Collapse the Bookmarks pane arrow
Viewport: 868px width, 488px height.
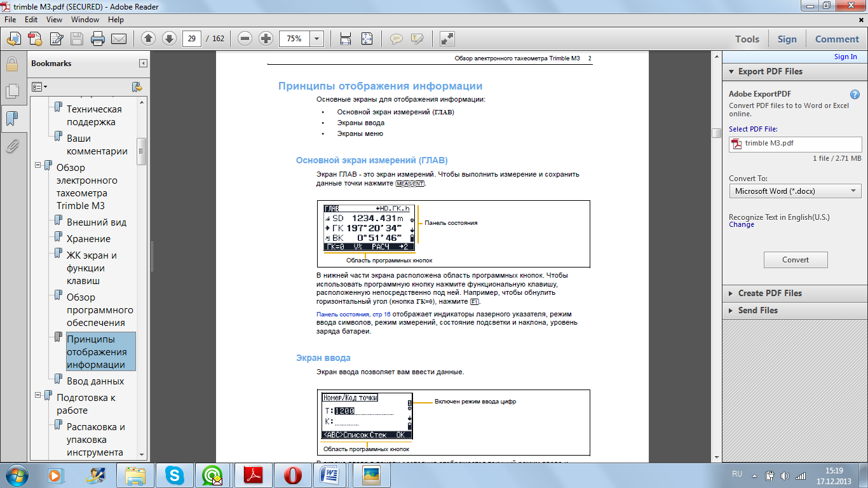144,64
